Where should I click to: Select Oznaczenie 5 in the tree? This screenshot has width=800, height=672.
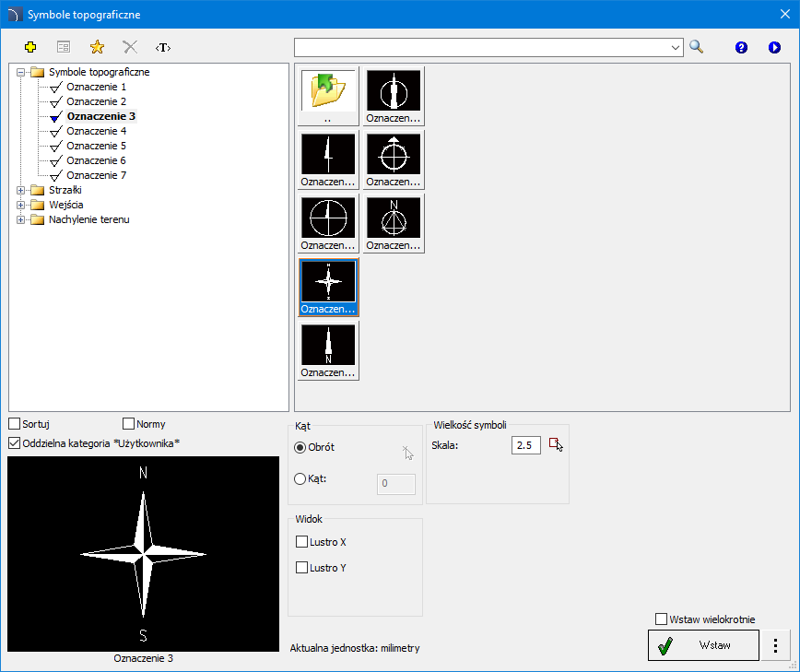(96, 146)
